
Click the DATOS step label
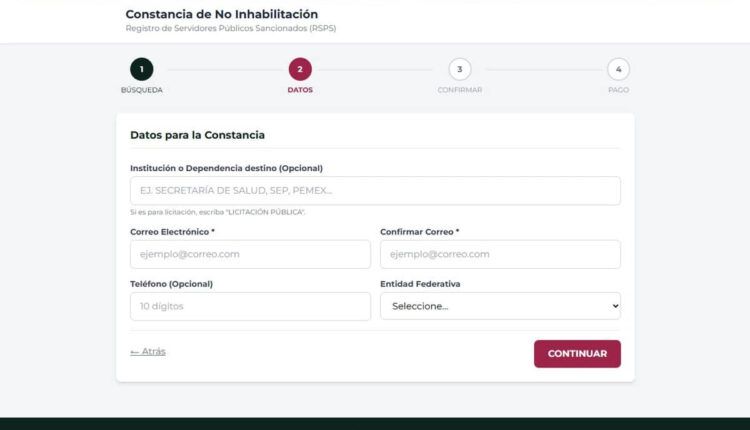300,90
